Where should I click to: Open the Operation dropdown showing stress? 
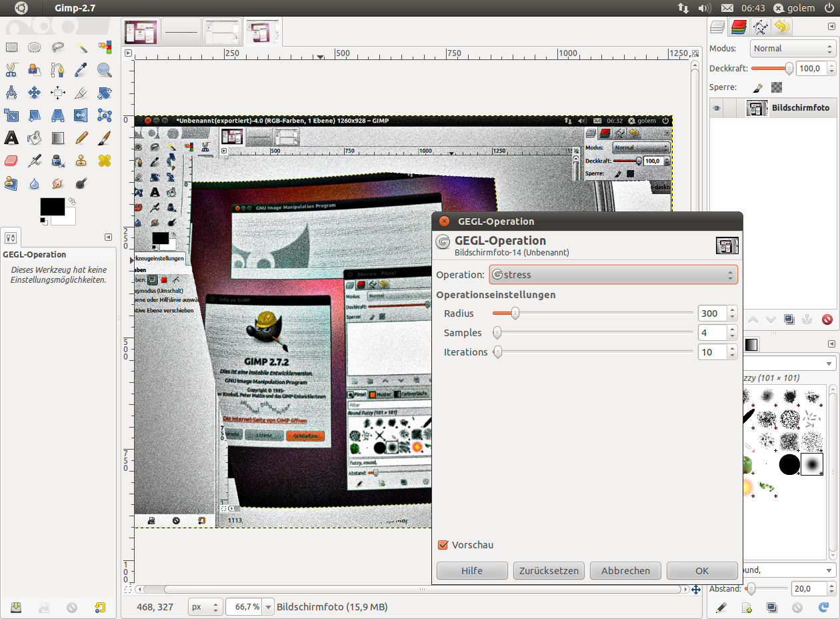tap(613, 275)
